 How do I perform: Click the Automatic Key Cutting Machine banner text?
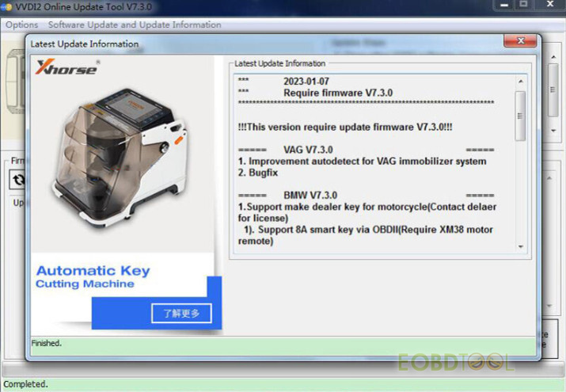pos(93,277)
